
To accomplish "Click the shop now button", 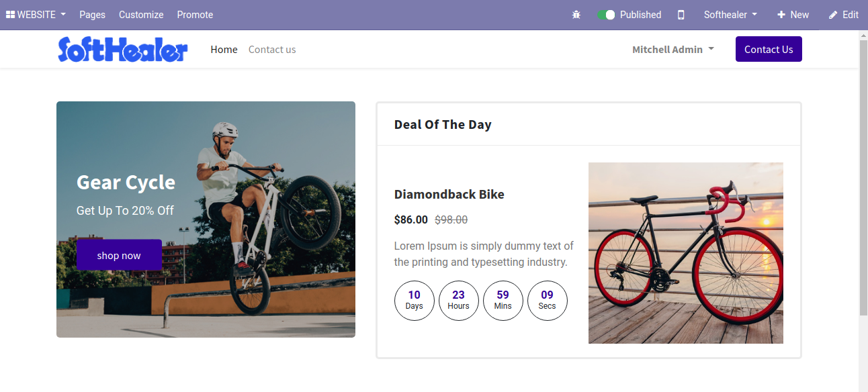I will click(x=119, y=255).
